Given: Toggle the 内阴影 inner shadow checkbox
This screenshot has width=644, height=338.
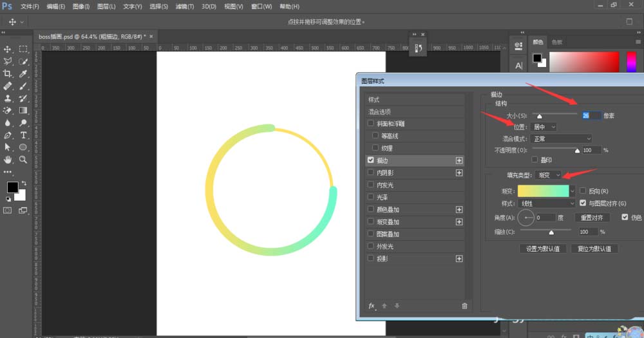Looking at the screenshot, I should 370,173.
